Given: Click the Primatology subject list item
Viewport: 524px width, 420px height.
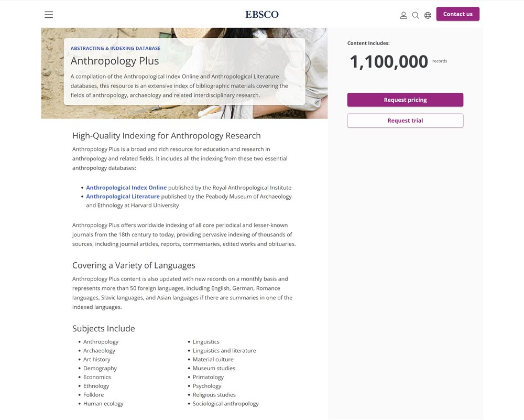Looking at the screenshot, I should coord(208,377).
